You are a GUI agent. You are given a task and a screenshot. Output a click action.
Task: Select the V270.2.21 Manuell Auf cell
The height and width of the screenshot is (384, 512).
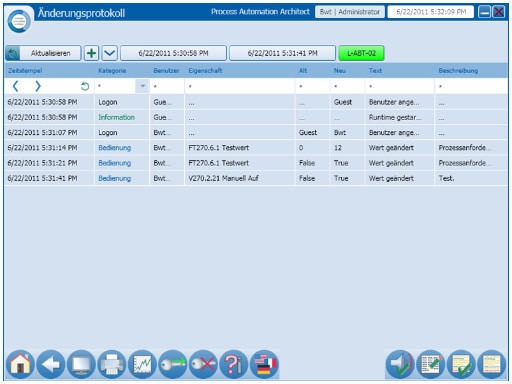[x=223, y=178]
